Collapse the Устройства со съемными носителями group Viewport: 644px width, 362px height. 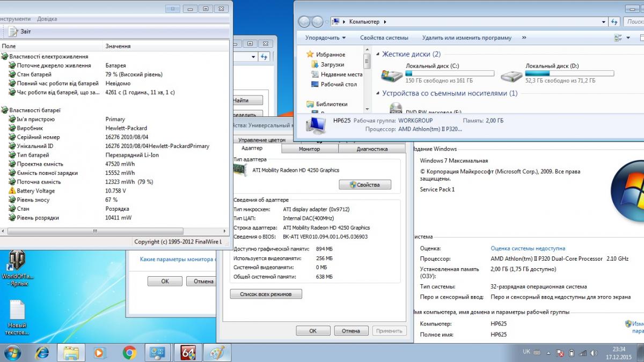377,93
